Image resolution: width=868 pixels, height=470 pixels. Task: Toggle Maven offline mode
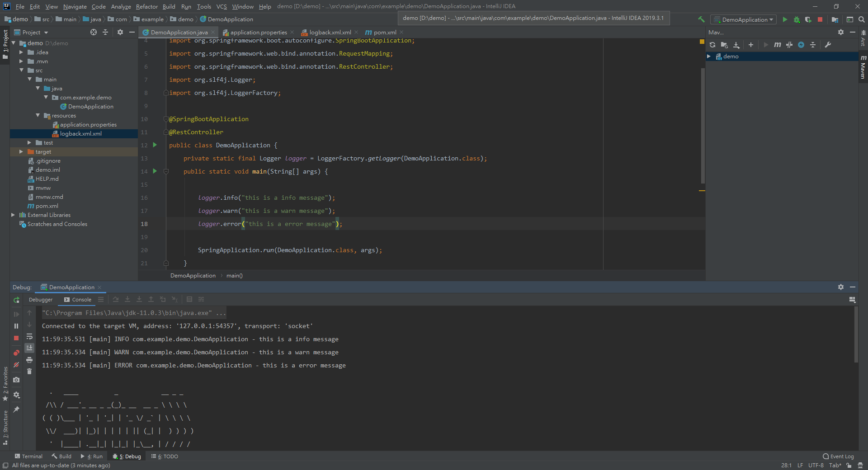click(789, 45)
